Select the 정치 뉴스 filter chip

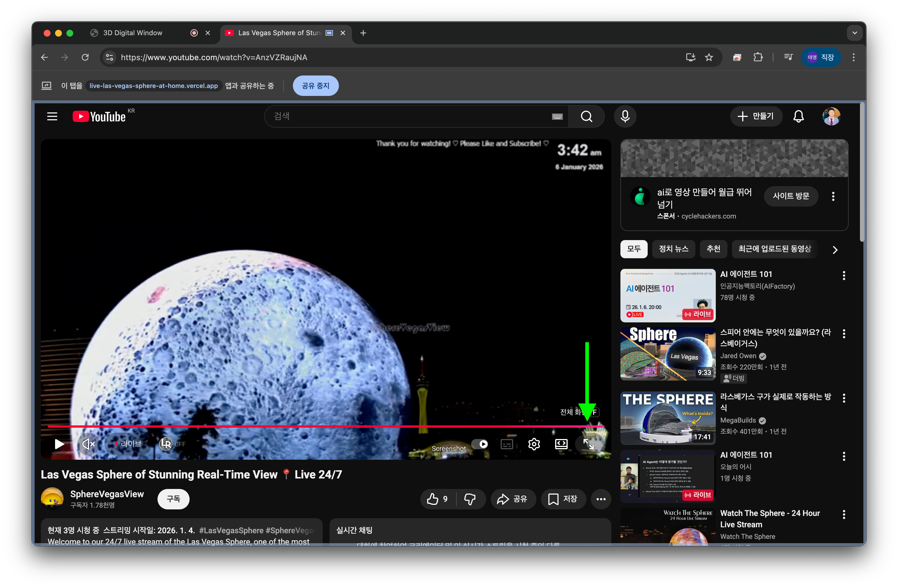673,249
